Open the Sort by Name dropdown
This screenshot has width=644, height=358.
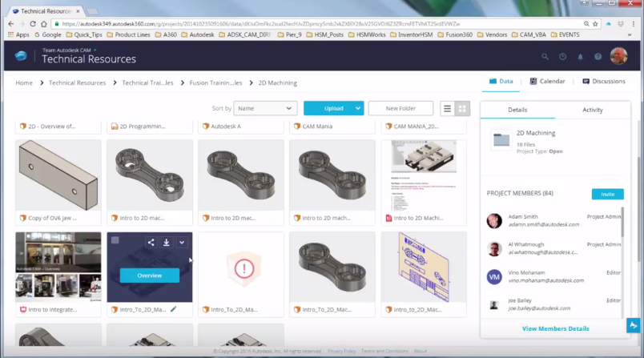(x=265, y=108)
